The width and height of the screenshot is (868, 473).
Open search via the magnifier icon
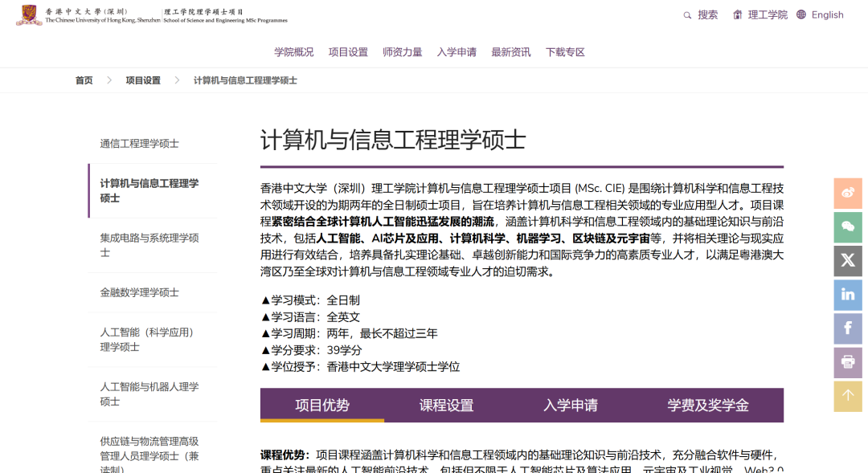(x=687, y=14)
